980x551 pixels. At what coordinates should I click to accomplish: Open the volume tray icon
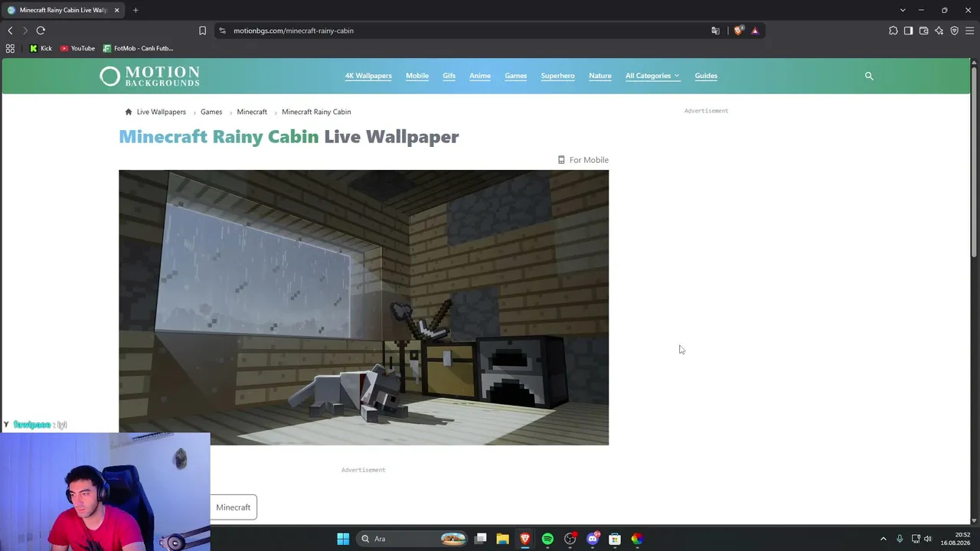928,539
